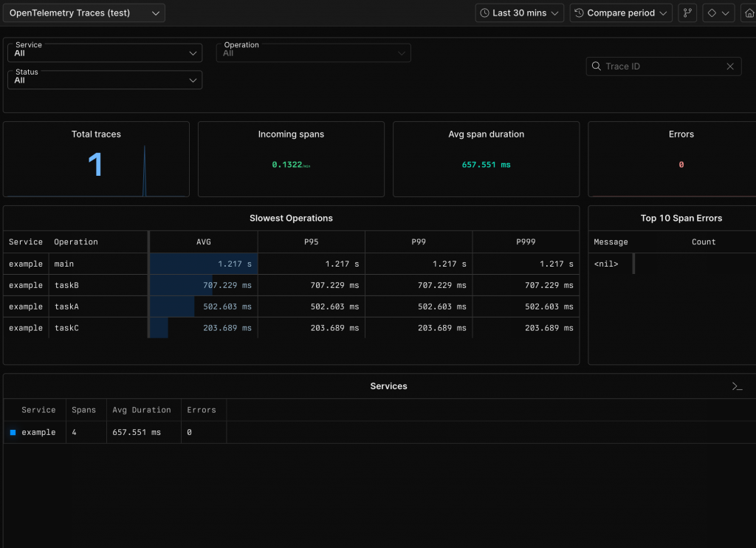The height and width of the screenshot is (548, 756).
Task: Click the Top 10 Span Errors panel title
Action: point(681,218)
